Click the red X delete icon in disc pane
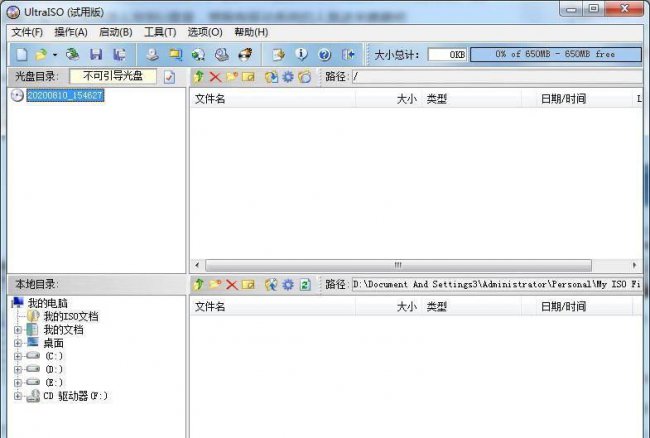Viewport: 650px width, 438px height. tap(215, 77)
